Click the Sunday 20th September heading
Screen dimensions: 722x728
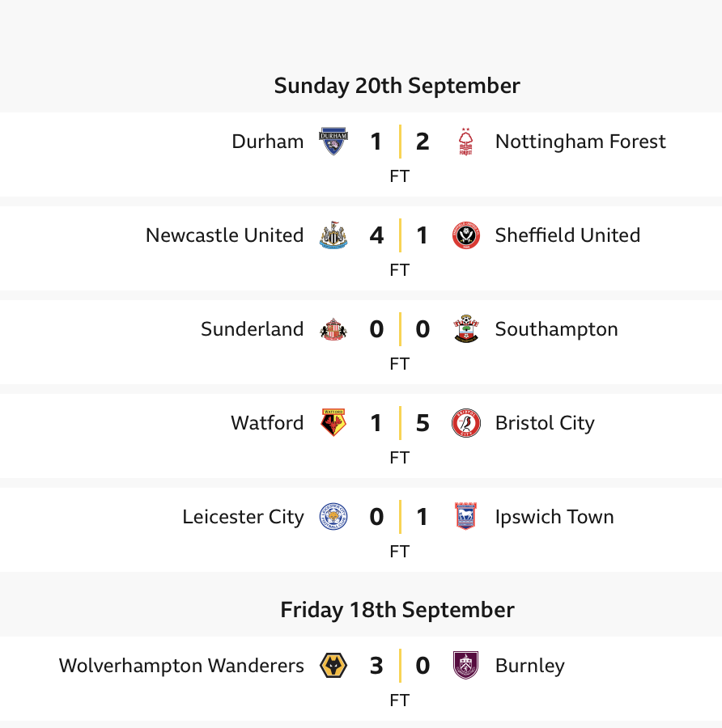coord(397,86)
